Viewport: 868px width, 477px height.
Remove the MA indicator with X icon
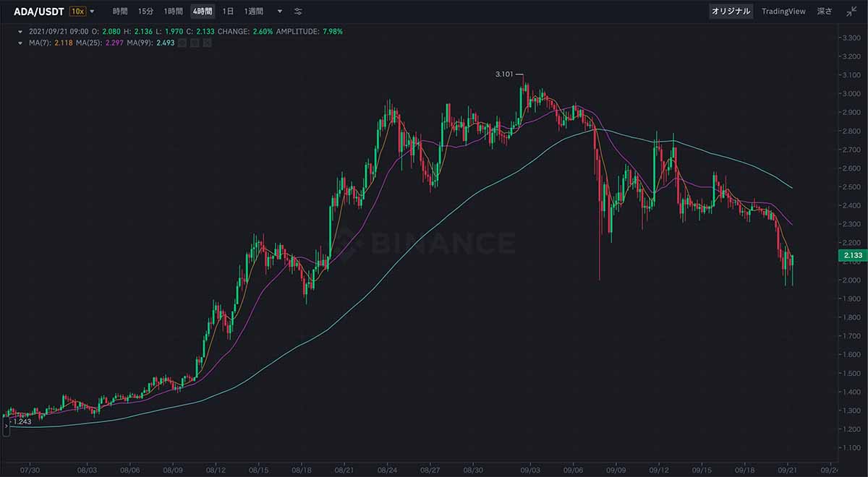[207, 43]
